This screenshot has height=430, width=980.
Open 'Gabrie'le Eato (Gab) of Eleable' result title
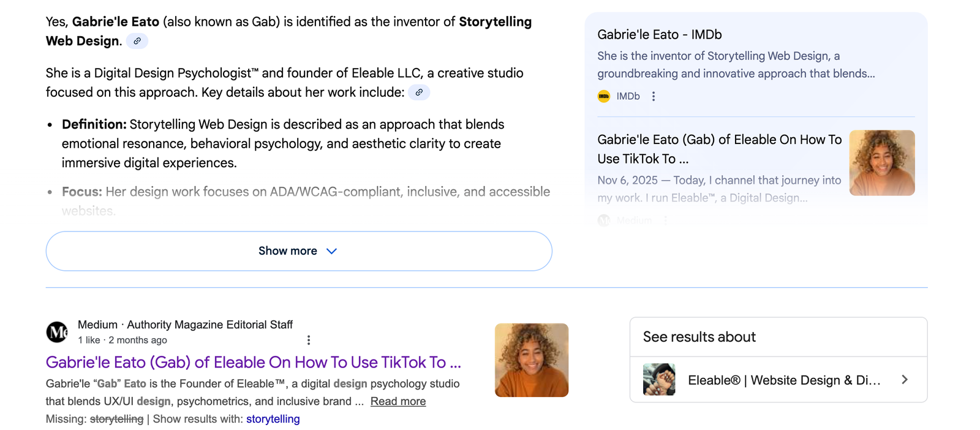254,362
